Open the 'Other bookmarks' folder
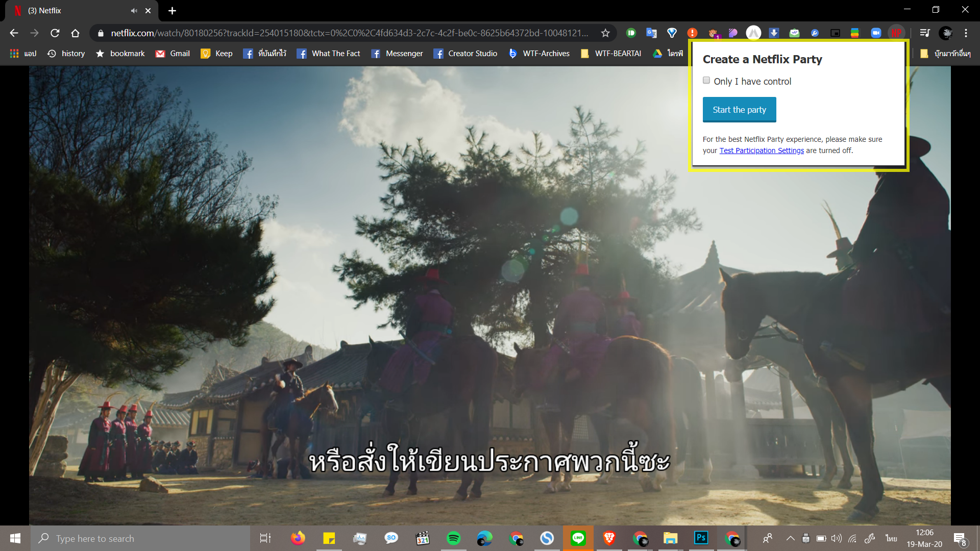Viewport: 980px width, 551px height. click(945, 54)
